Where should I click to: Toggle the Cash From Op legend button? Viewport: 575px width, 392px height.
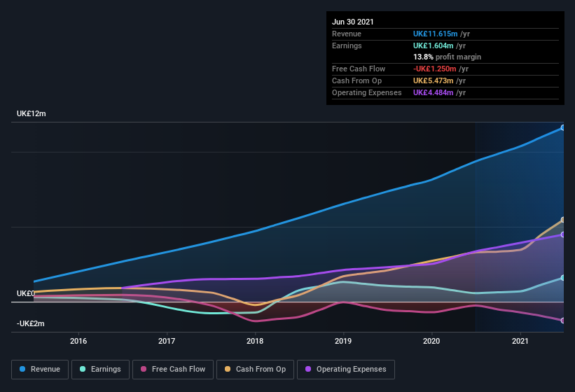coord(255,370)
